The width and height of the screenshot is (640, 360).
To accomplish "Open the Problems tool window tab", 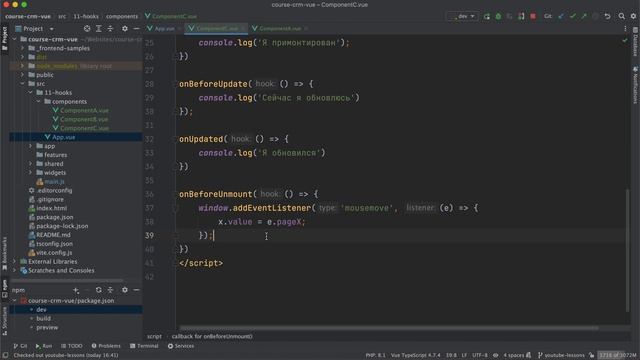I will 106,346.
